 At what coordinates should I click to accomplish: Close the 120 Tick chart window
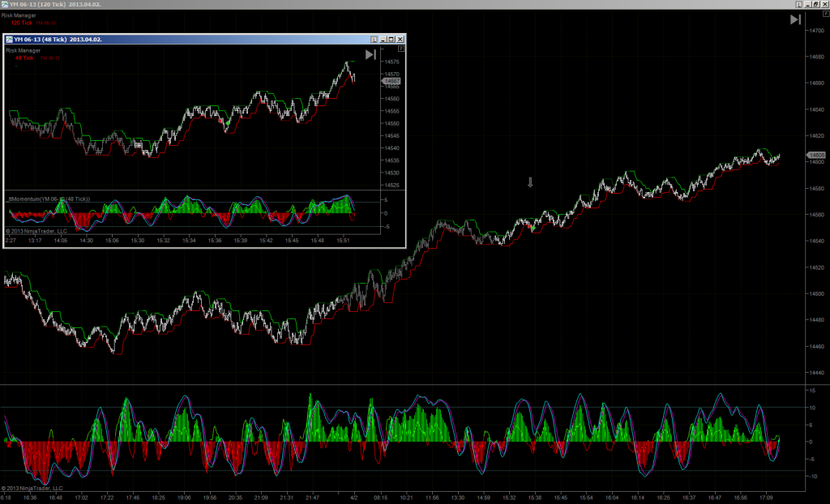point(824,4)
